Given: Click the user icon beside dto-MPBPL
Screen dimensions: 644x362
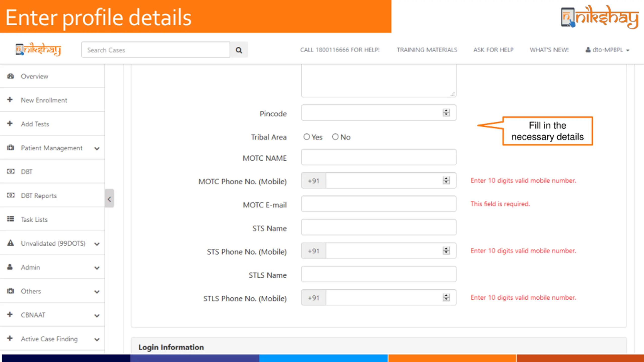Looking at the screenshot, I should [x=588, y=50].
